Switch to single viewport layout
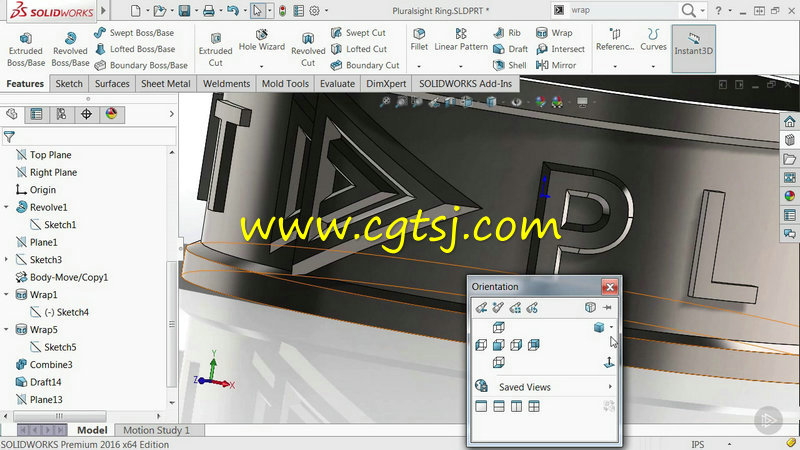800x450 pixels. coord(481,407)
